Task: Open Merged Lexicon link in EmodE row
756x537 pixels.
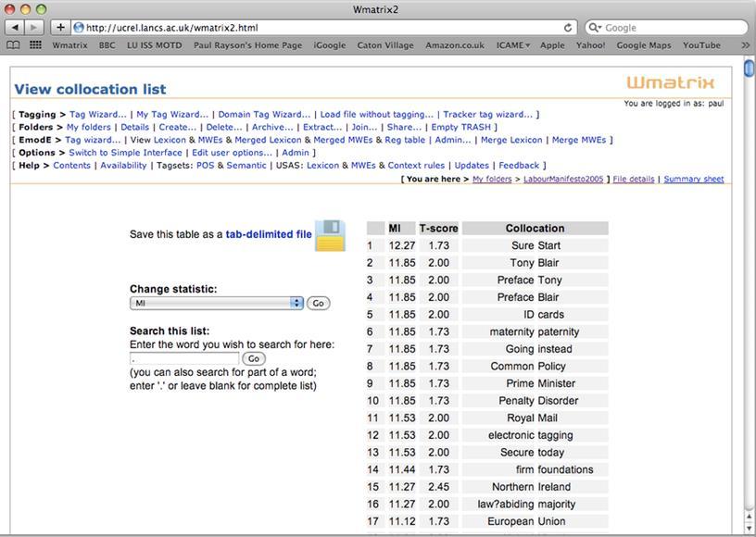Action: click(268, 140)
